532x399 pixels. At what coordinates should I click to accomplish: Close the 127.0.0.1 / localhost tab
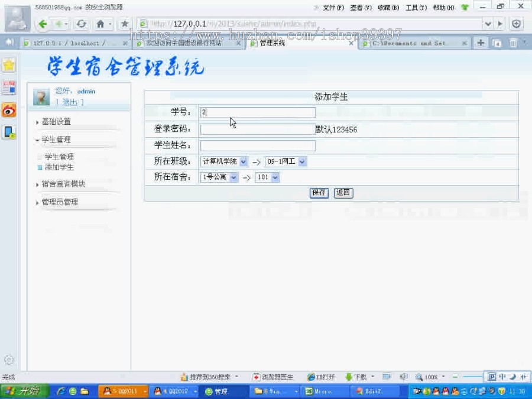pos(125,43)
